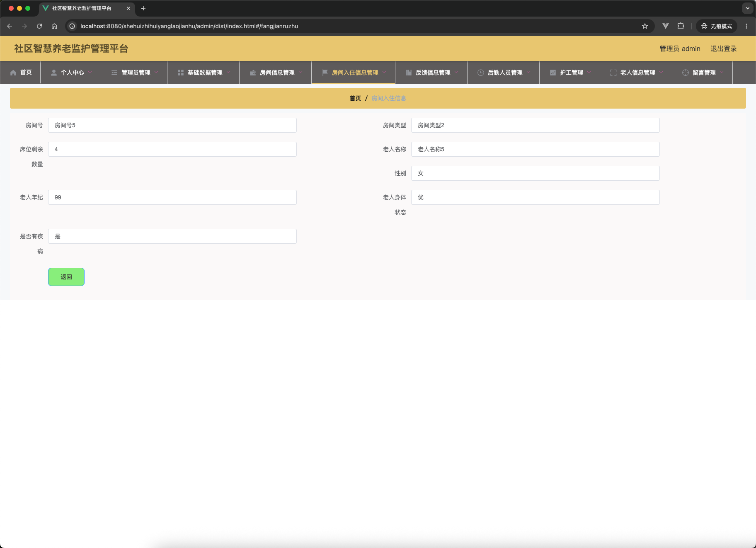Click the 社区智慧养老监护管理平台 header title
Image resolution: width=756 pixels, height=548 pixels.
click(71, 48)
